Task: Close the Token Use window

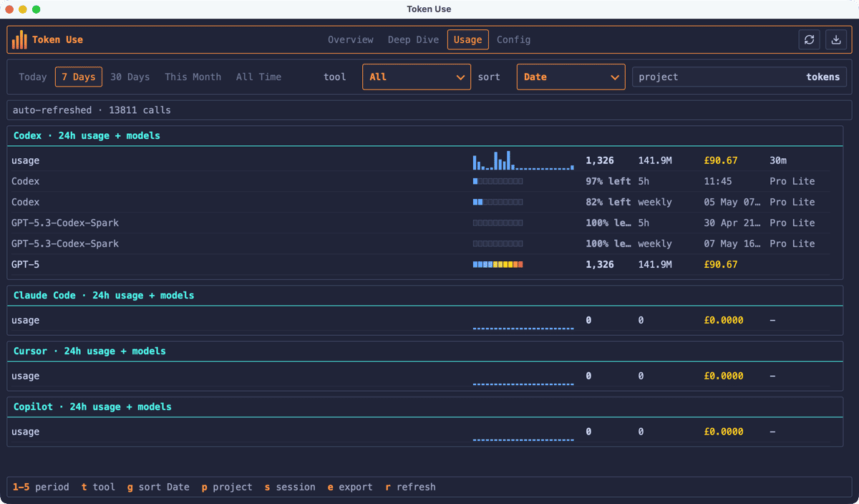Action: click(9, 9)
